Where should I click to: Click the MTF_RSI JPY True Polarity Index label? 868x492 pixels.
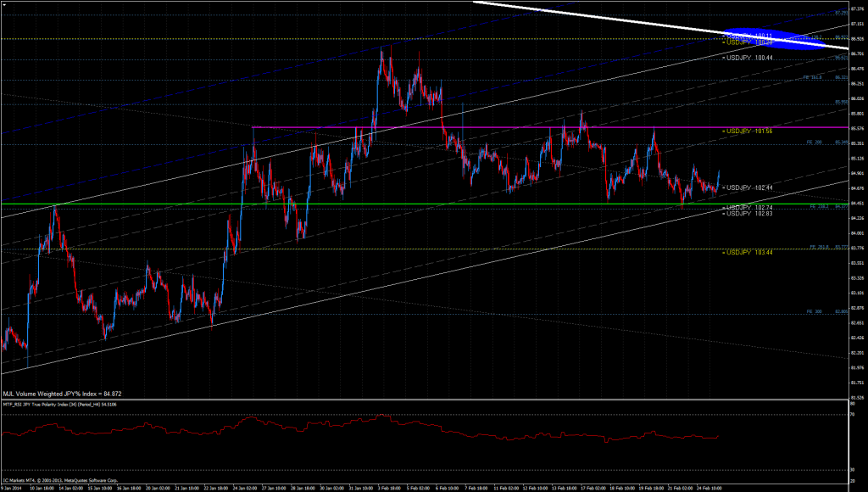tap(60, 405)
